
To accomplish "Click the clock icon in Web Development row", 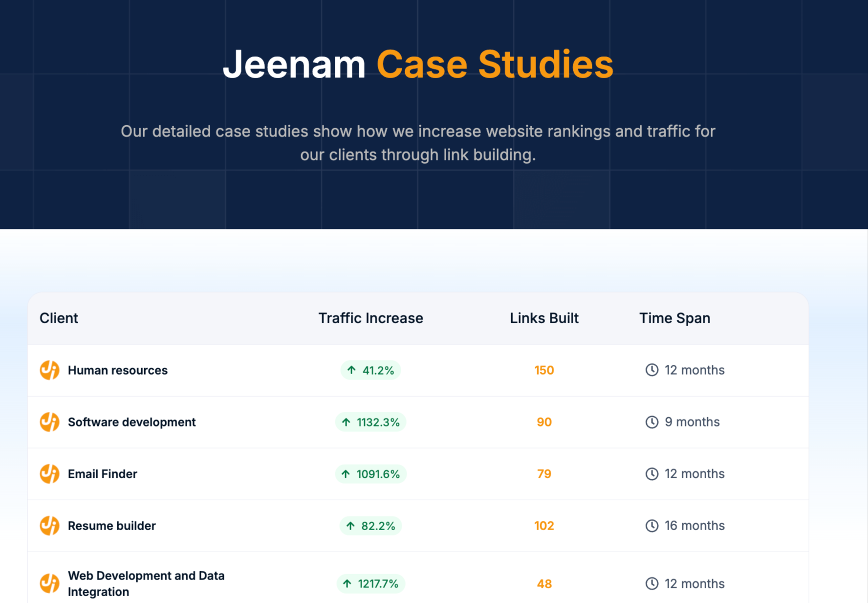I will [x=652, y=583].
